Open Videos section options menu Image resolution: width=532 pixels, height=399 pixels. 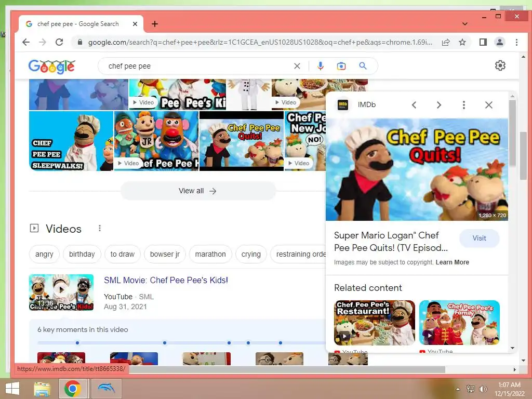[100, 229]
